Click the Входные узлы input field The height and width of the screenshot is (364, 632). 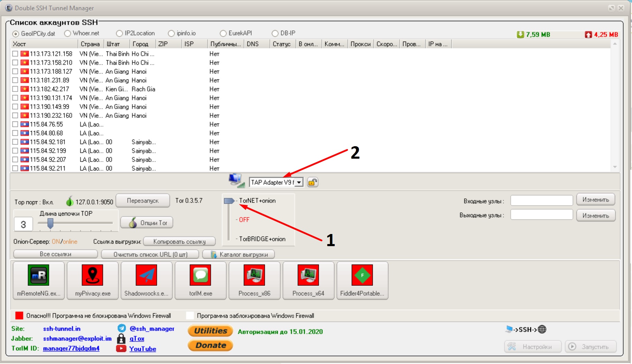[x=541, y=200]
